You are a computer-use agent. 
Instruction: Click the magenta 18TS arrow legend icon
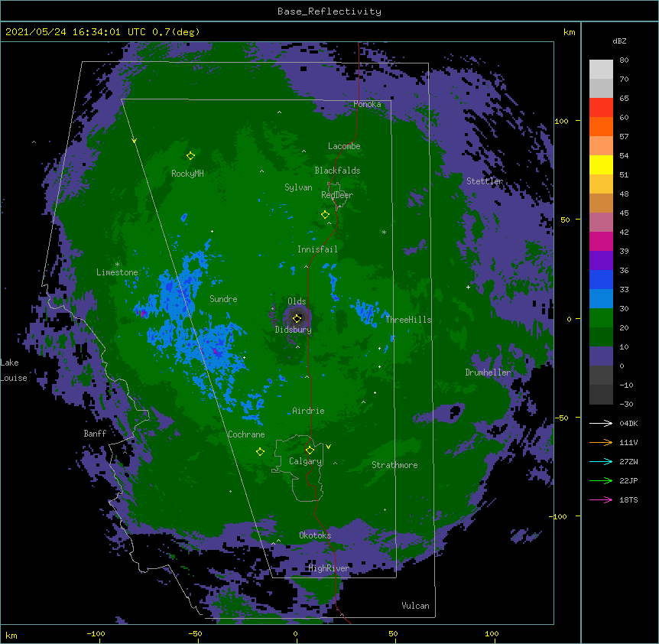tap(601, 499)
